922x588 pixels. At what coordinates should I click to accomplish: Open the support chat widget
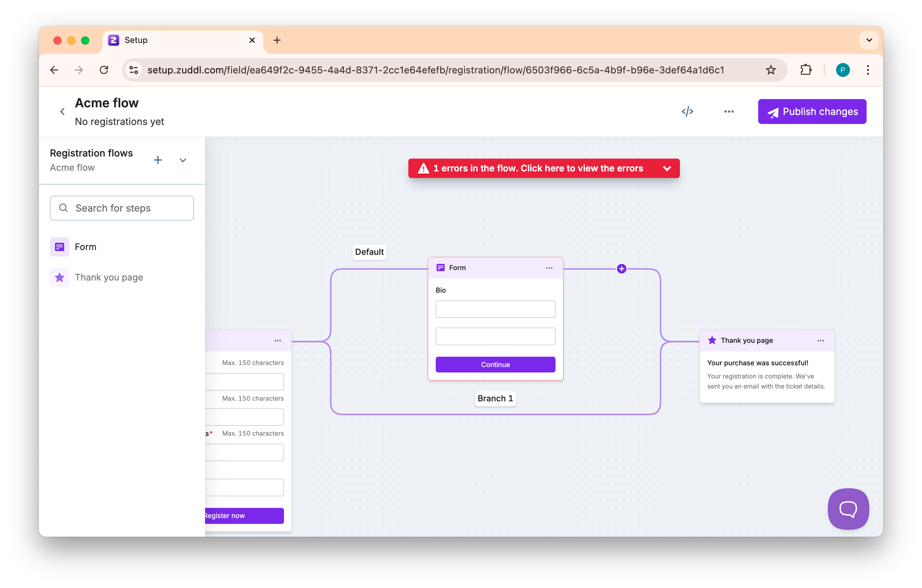coord(848,508)
